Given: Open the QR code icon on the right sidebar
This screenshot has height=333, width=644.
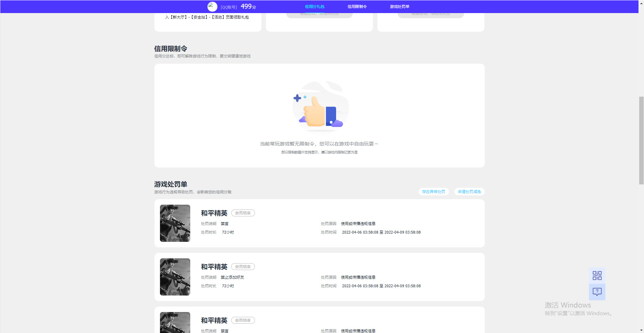Looking at the screenshot, I should tap(597, 276).
